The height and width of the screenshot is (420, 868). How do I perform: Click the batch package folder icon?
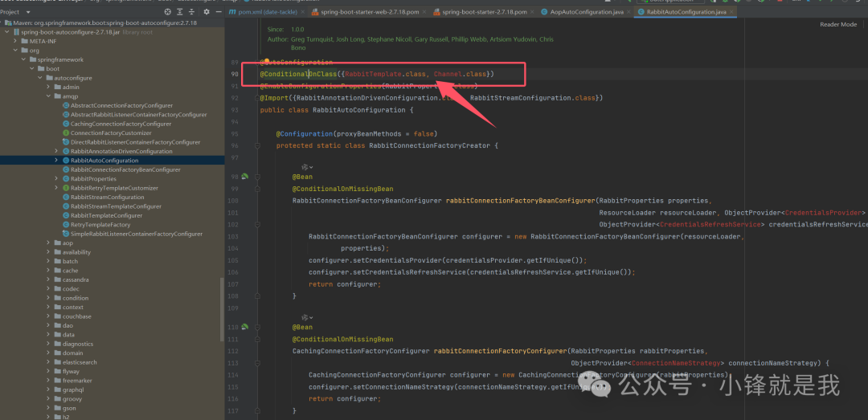[57, 261]
